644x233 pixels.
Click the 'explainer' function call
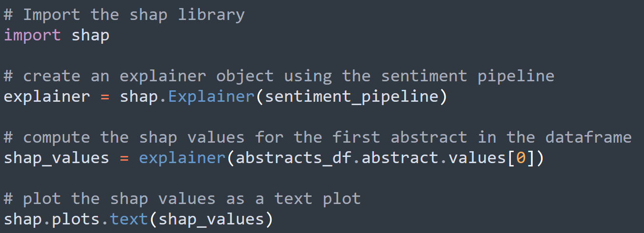[182, 158]
